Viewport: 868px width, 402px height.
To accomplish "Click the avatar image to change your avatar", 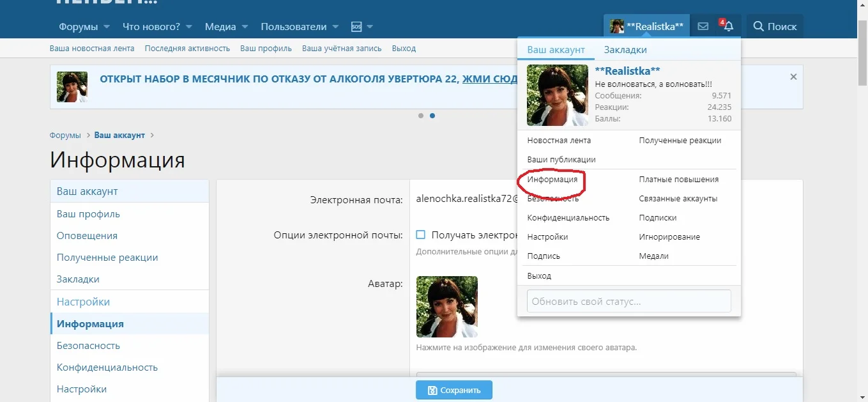I will point(446,307).
